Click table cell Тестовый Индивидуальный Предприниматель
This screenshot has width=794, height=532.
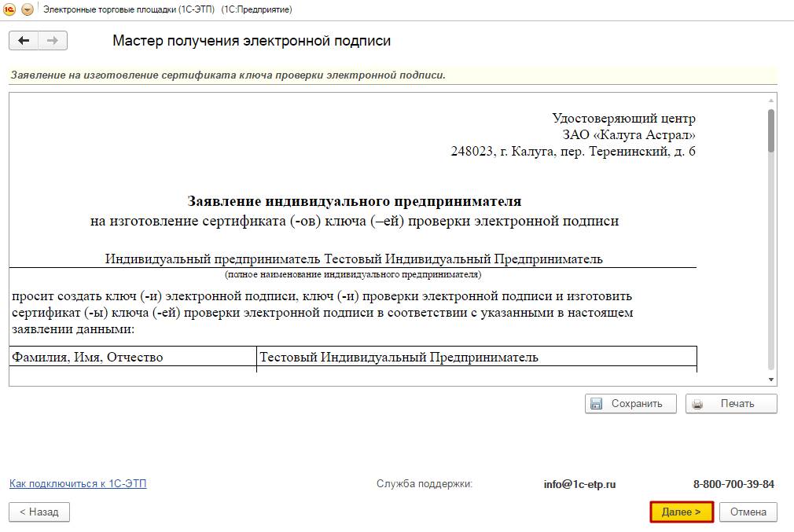coord(477,357)
